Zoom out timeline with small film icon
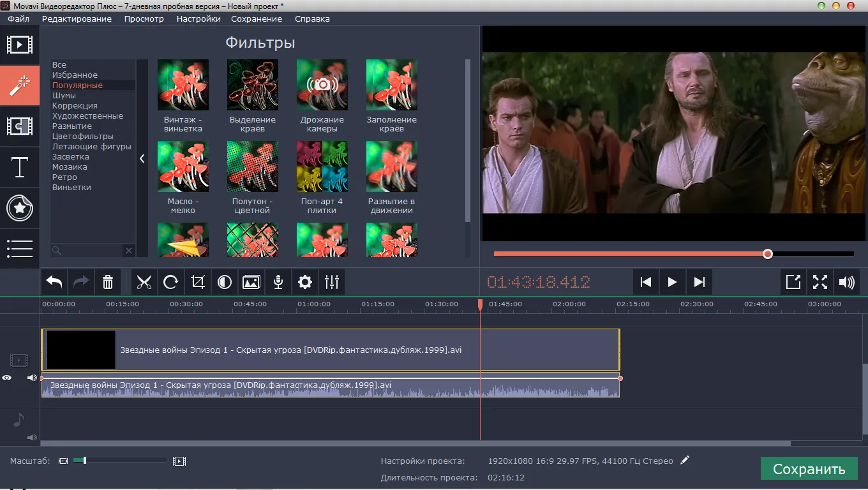 (x=63, y=461)
